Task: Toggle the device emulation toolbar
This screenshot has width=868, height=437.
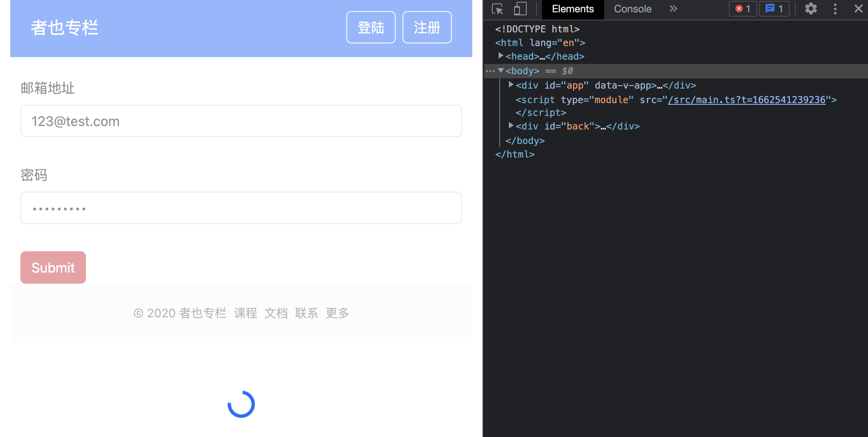Action: pos(520,9)
